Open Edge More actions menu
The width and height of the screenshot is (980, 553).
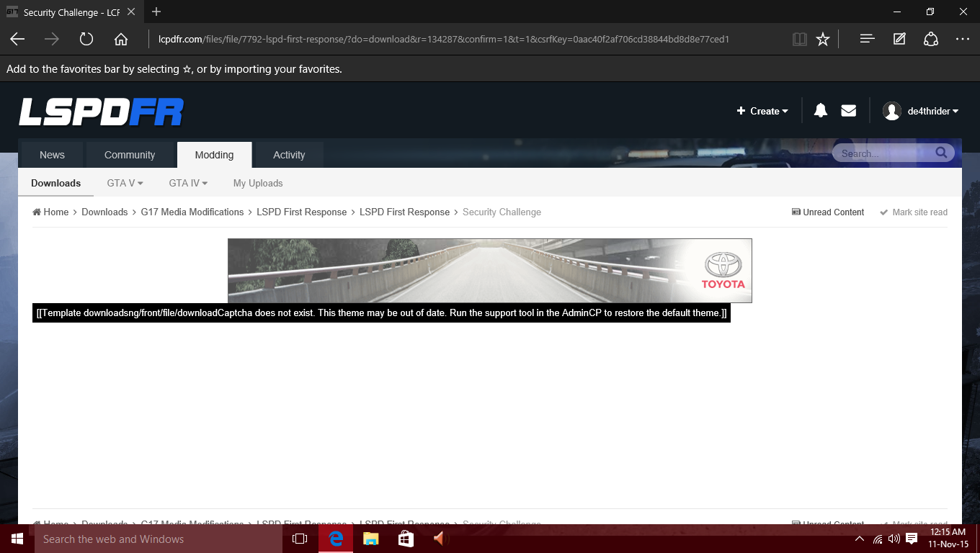963,39
